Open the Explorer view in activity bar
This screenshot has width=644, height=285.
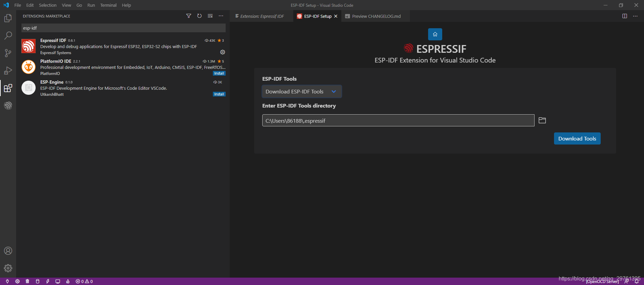coord(8,18)
